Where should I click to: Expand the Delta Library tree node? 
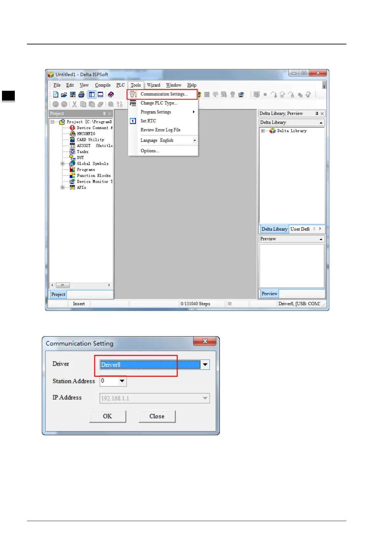coord(263,131)
